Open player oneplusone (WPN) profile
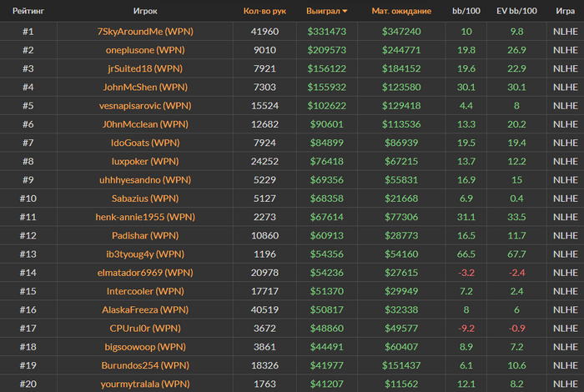Viewport: 584px width, 392px height. pos(145,50)
